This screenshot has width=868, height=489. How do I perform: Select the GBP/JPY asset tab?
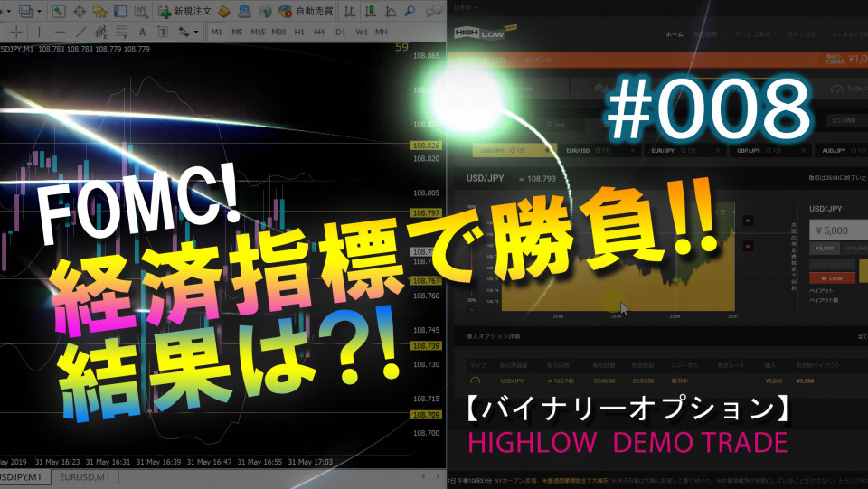pos(770,150)
